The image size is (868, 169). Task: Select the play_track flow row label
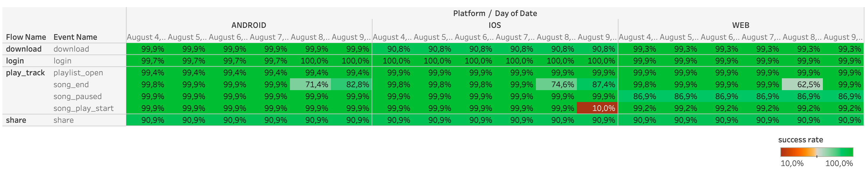coord(25,73)
